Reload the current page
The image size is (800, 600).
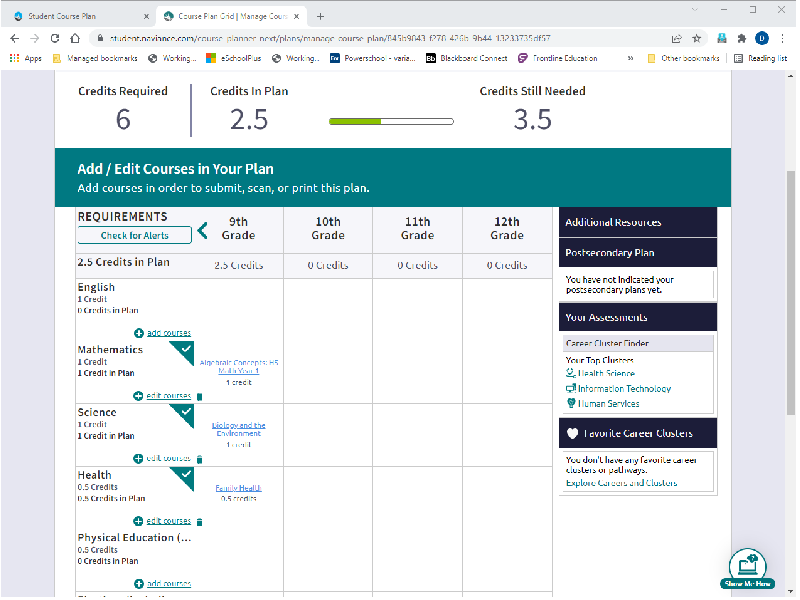(55, 38)
